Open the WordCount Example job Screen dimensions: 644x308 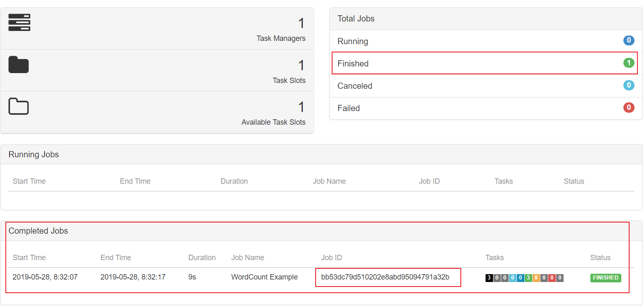(x=264, y=277)
